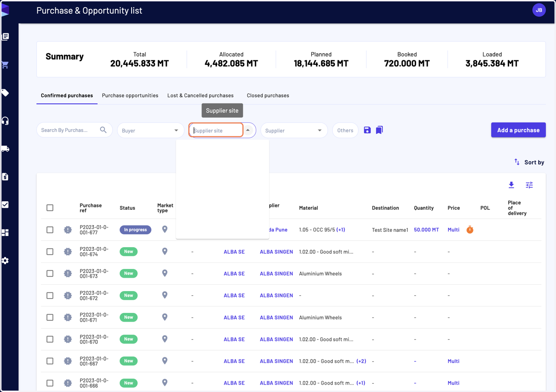556x392 pixels.
Task: Click alert badge icon for P2023-01-0-001-670
Action: (68, 339)
